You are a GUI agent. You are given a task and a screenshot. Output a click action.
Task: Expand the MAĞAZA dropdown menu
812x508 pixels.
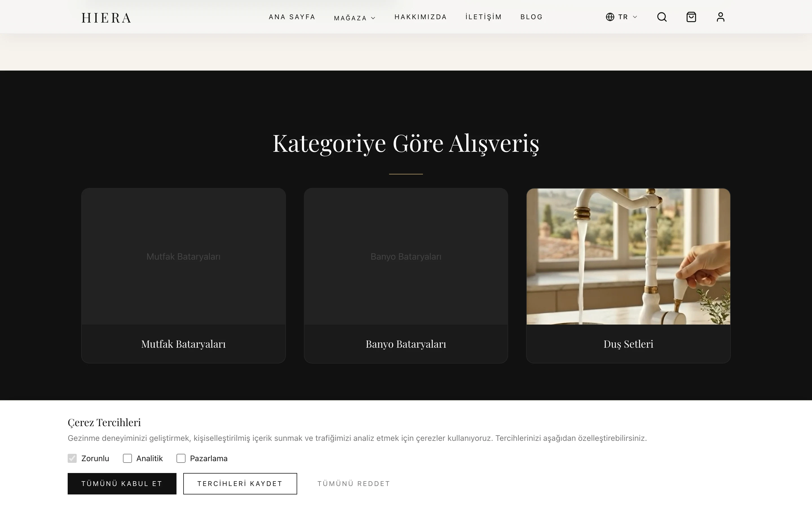click(x=355, y=18)
